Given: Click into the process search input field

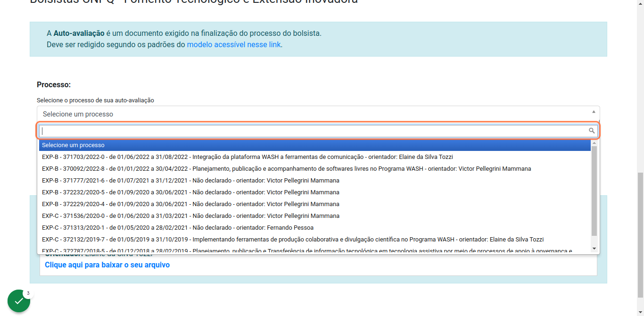Looking at the screenshot, I should (x=318, y=131).
